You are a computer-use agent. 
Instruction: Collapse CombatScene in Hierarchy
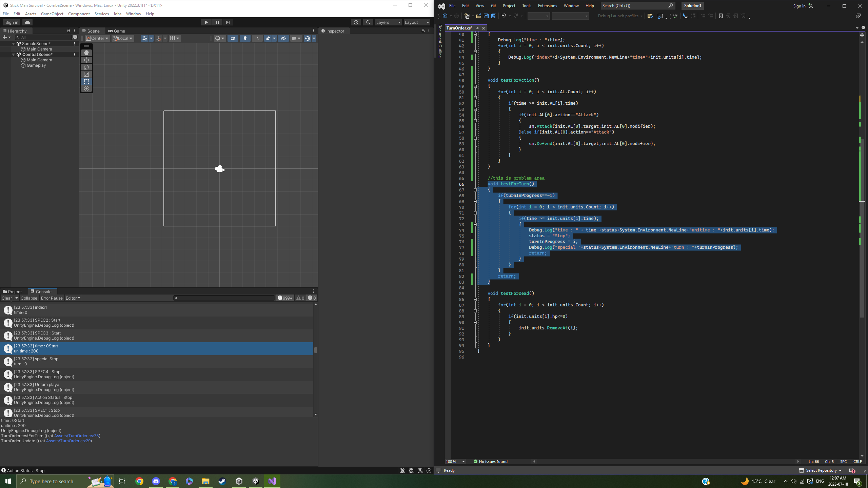point(13,55)
